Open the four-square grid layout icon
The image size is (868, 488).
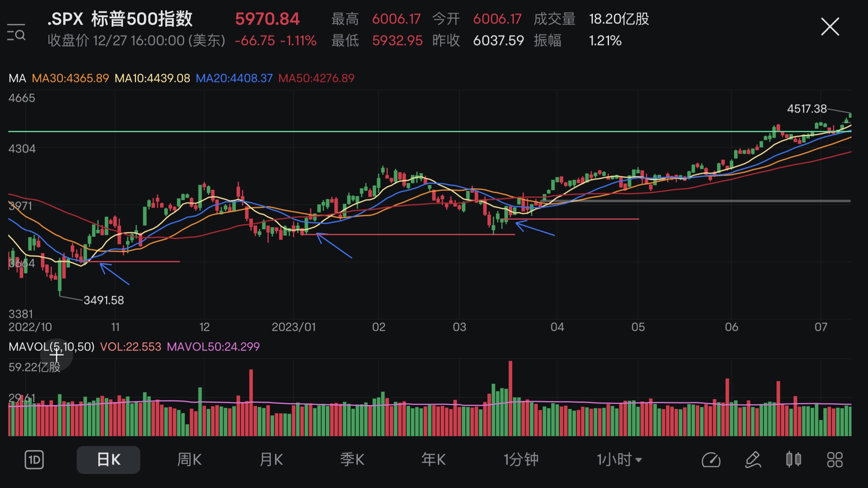pyautogui.click(x=835, y=460)
